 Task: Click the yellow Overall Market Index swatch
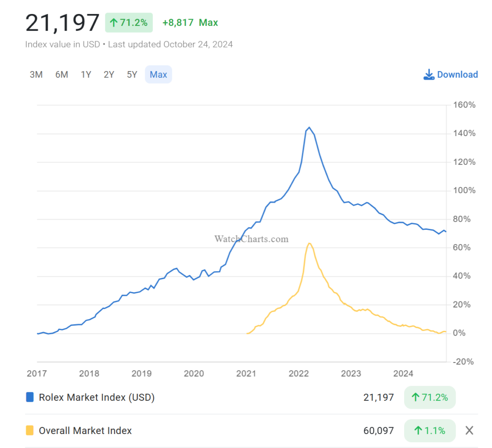[30, 430]
